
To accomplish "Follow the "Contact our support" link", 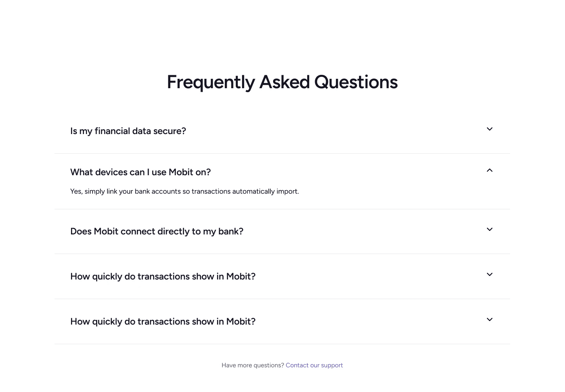I will coord(314,365).
